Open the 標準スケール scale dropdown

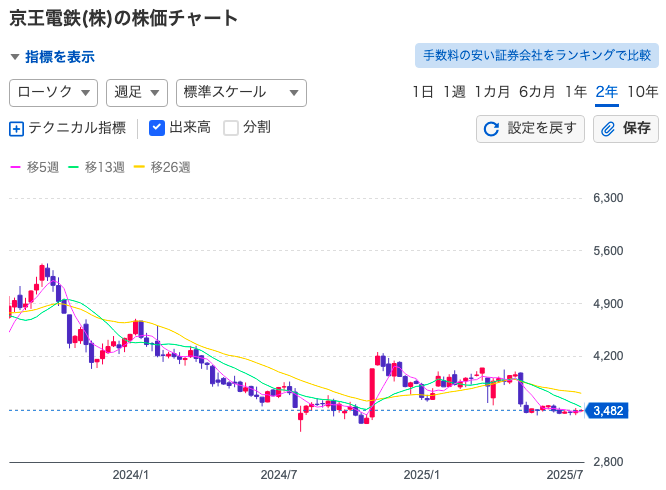(x=241, y=93)
